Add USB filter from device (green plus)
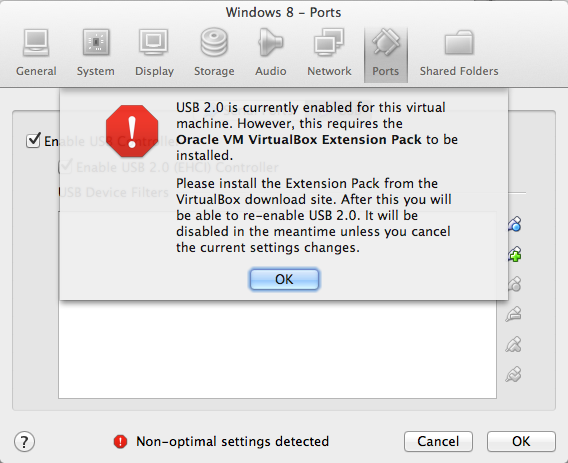 click(x=514, y=254)
